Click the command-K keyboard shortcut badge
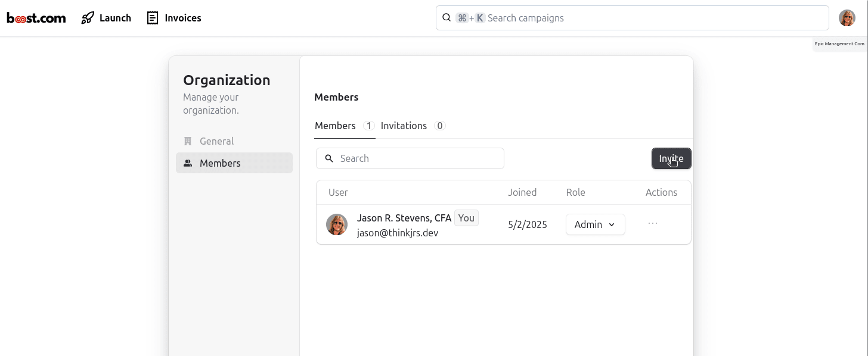Viewport: 868px width, 356px height. click(470, 17)
